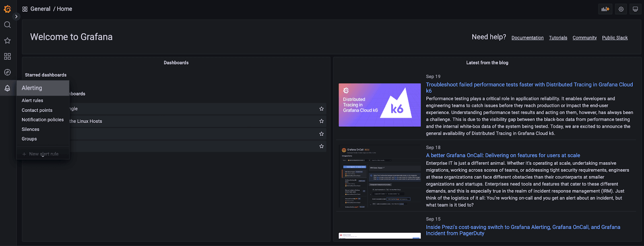Viewport: 644px width, 246px height.
Task: Open Grafana OnCall blog thumbnail
Action: click(380, 176)
